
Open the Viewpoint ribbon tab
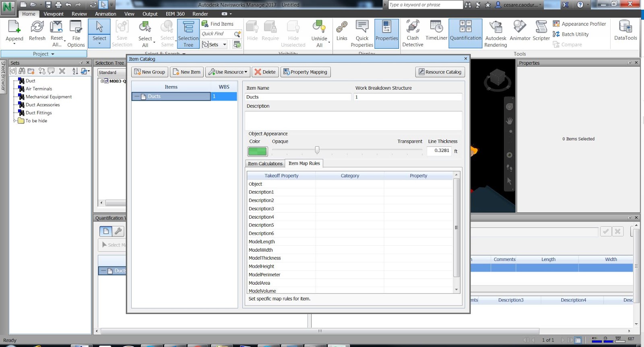click(54, 14)
